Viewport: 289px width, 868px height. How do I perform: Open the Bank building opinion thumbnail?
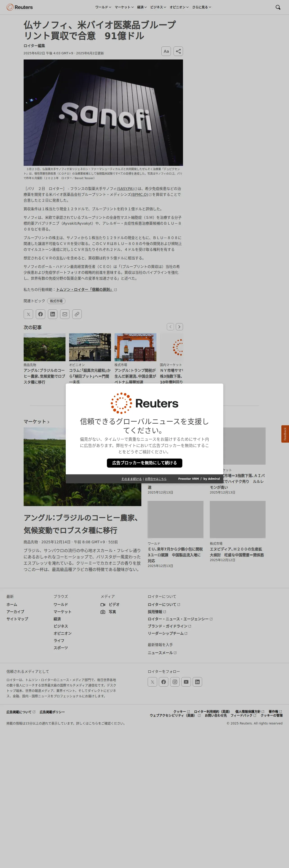coord(90,347)
